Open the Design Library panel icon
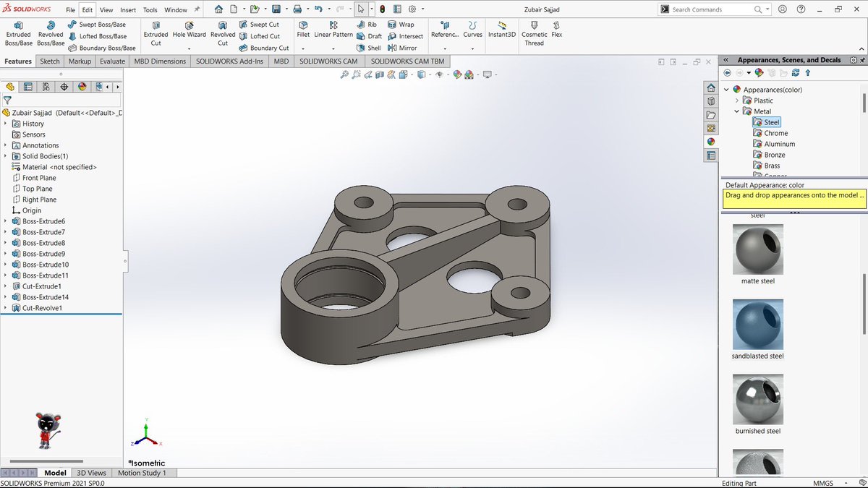This screenshot has width=868, height=488. click(711, 102)
